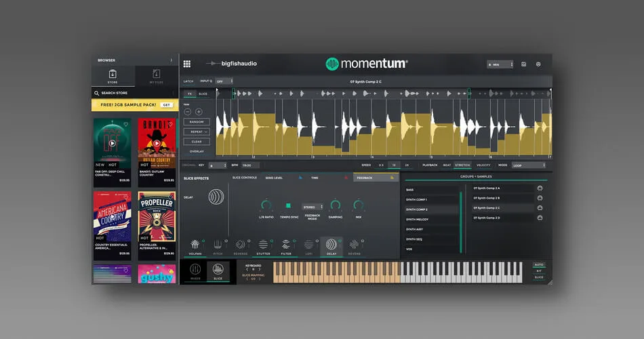644x339 pixels.
Task: Click the Overlay button
Action: pos(197,152)
